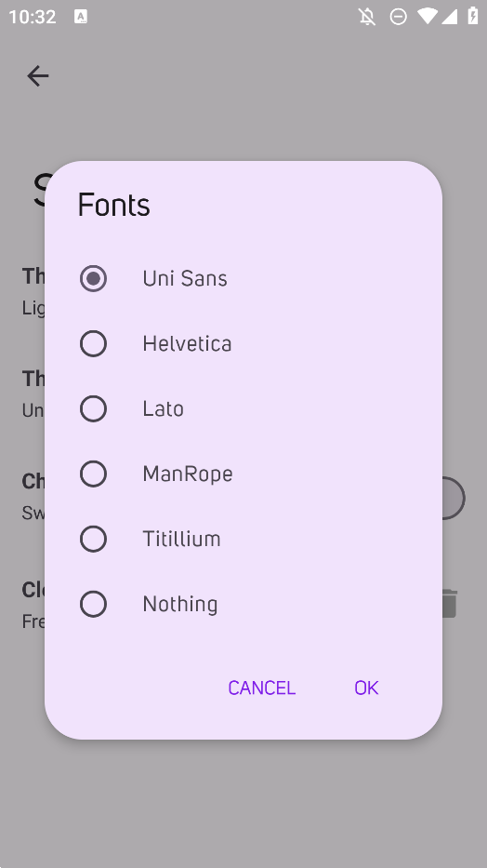Image resolution: width=487 pixels, height=868 pixels.
Task: Tap the cellular signal icon
Action: coord(449,16)
